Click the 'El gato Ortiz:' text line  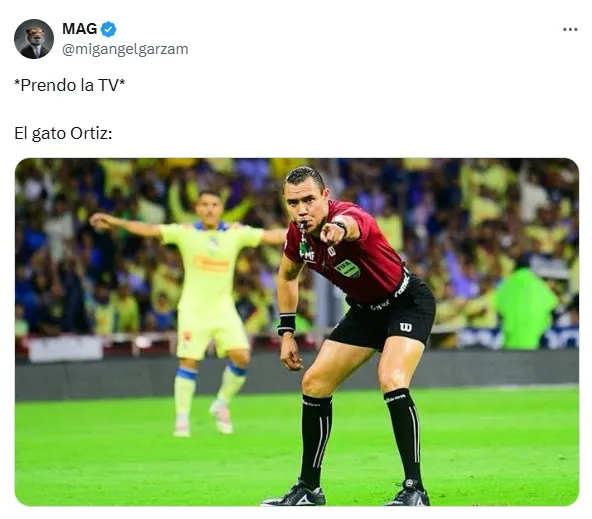pos(63,133)
